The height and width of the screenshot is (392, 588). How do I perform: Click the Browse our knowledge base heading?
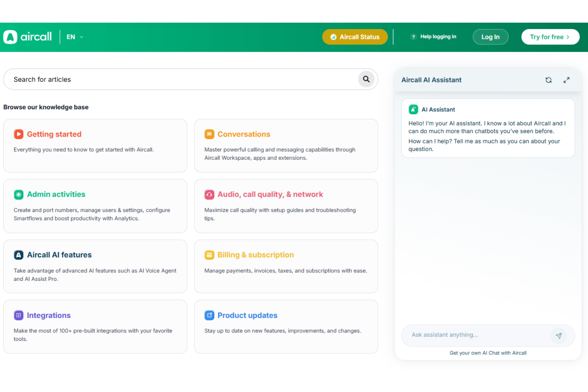click(x=46, y=107)
